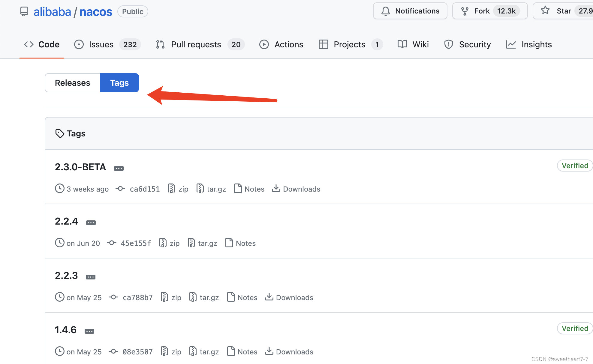Open the 2.3.0-BETA tag
593x364 pixels.
tap(80, 167)
